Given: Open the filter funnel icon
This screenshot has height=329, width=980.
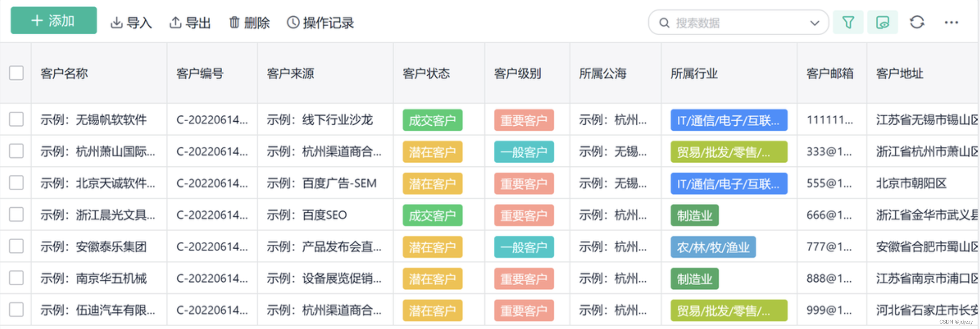Looking at the screenshot, I should pyautogui.click(x=848, y=22).
